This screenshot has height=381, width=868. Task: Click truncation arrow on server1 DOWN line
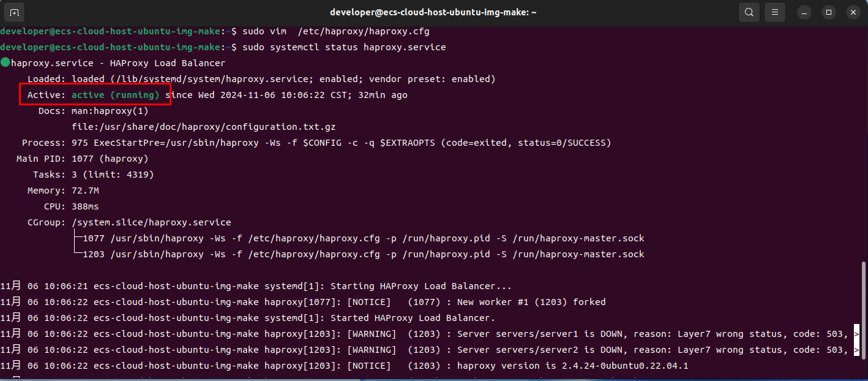pyautogui.click(x=856, y=334)
